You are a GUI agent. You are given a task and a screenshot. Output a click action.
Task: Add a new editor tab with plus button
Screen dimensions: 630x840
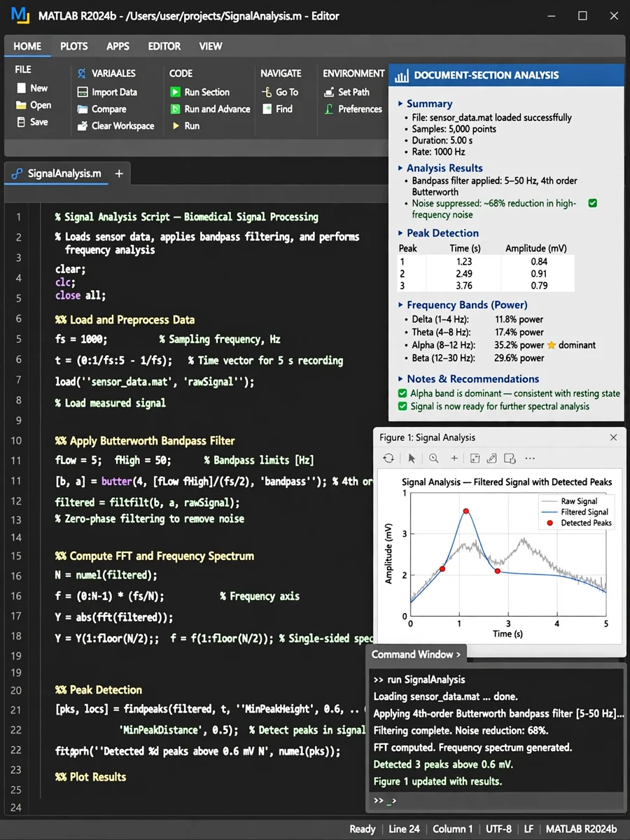pyautogui.click(x=119, y=174)
